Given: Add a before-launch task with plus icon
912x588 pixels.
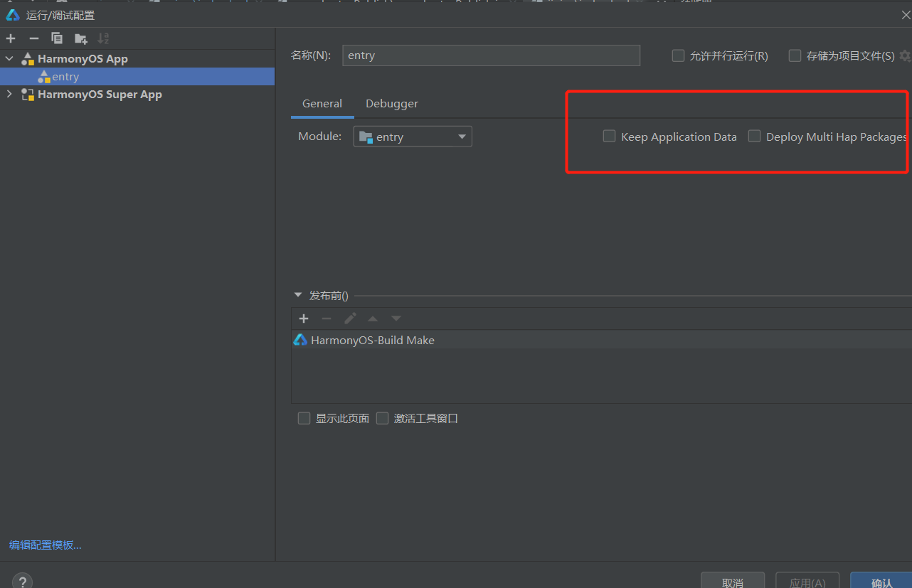Looking at the screenshot, I should pos(304,319).
